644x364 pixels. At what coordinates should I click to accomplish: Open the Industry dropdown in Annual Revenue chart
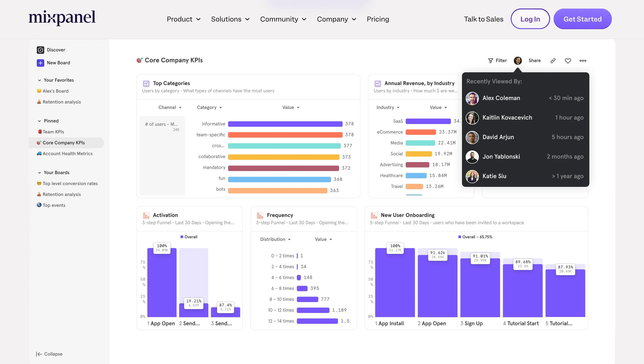pos(388,107)
